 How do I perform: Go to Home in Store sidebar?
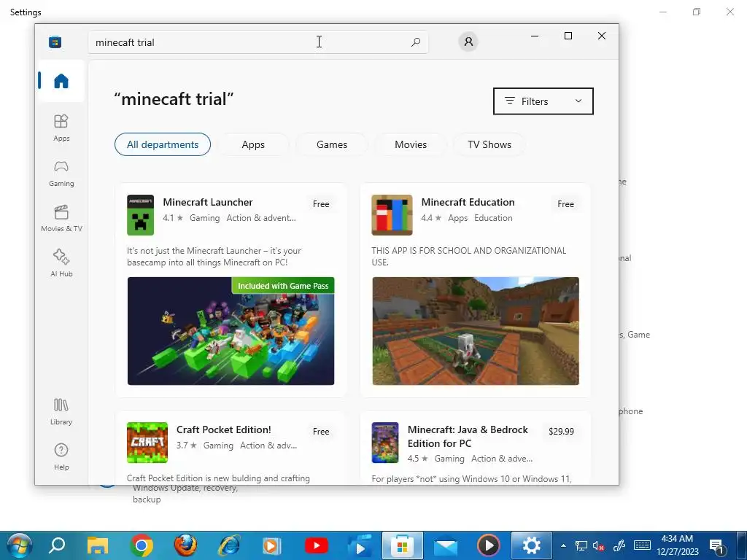61,81
